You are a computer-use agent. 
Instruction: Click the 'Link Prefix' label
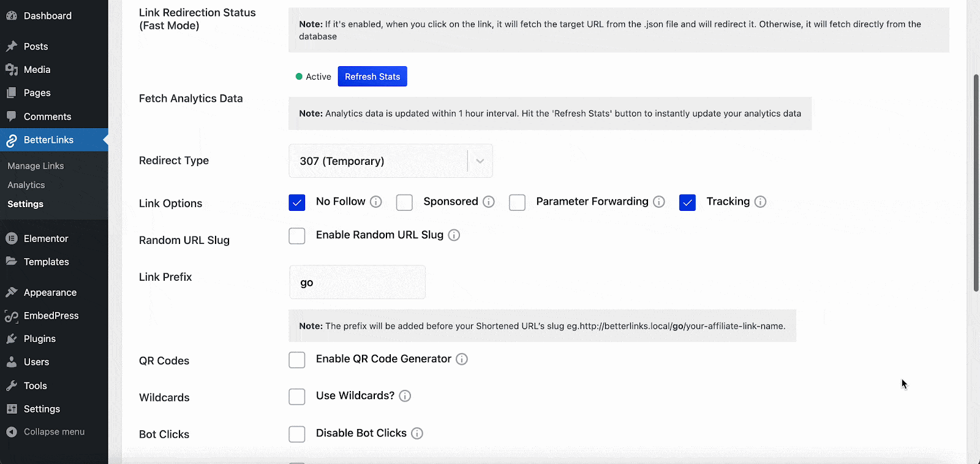pyautogui.click(x=165, y=277)
